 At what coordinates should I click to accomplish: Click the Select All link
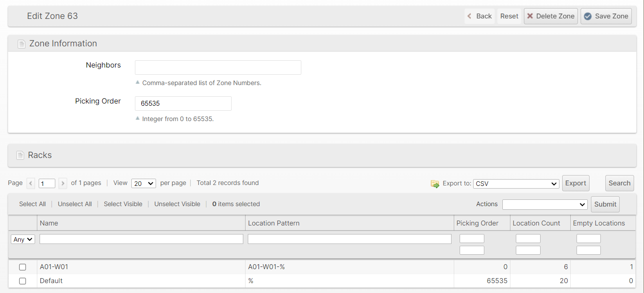[x=32, y=204]
